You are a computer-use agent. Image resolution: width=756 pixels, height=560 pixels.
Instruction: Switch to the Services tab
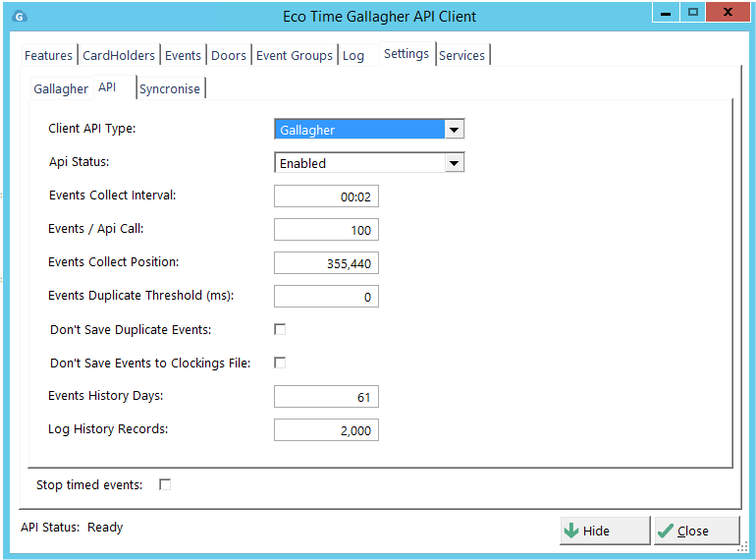click(x=461, y=55)
